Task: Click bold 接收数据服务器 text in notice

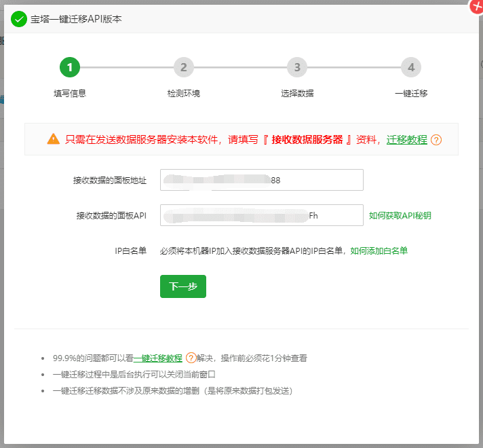Action: point(307,140)
